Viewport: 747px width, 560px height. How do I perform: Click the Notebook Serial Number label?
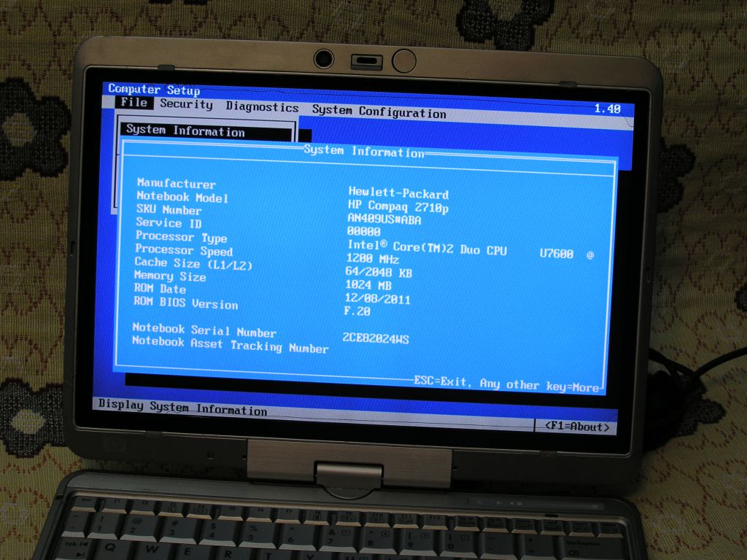click(x=204, y=330)
